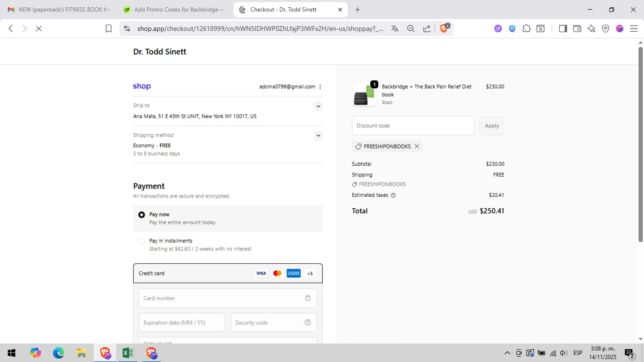The image size is (644, 362).
Task: Select the Pay now radio button
Action: pos(142,215)
